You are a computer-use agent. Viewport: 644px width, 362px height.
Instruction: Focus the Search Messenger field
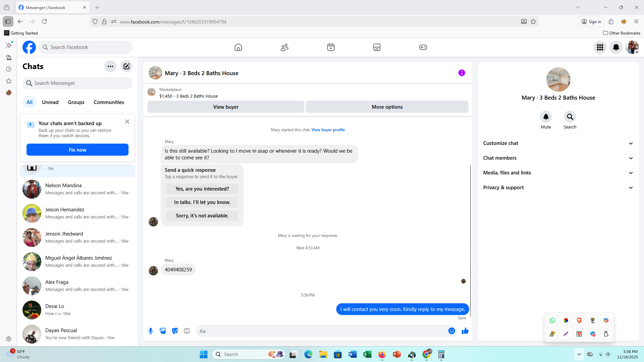(78, 83)
